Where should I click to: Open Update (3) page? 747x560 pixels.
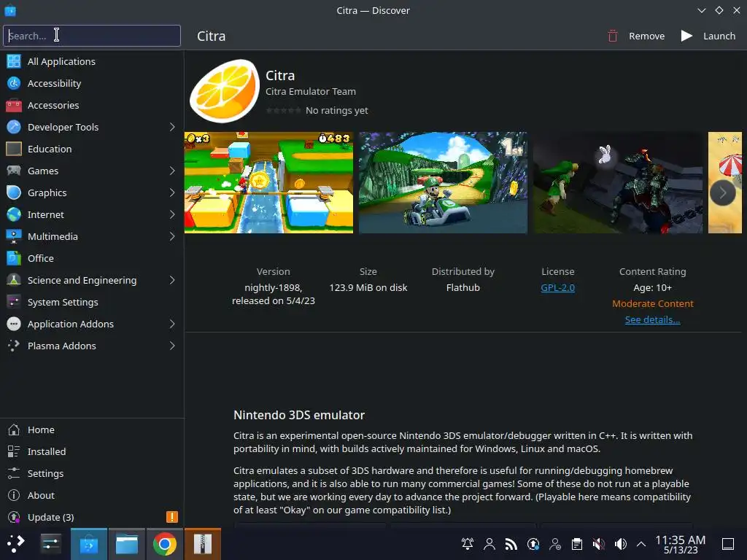92,517
